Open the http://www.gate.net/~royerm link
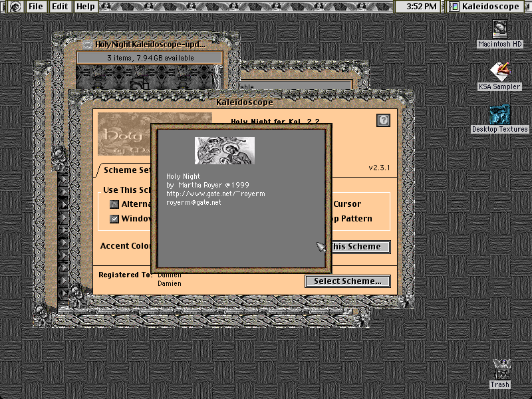This screenshot has width=532, height=399. point(215,194)
